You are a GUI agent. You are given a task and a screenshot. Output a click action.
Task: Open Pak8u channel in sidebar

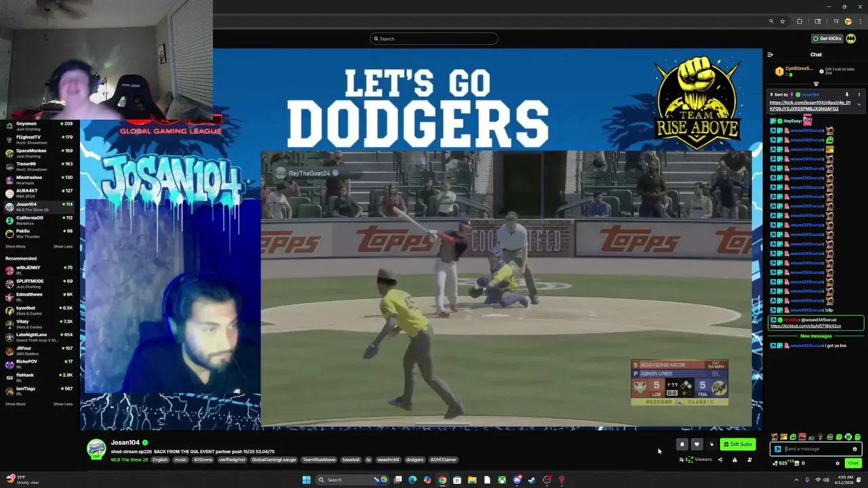click(39, 233)
